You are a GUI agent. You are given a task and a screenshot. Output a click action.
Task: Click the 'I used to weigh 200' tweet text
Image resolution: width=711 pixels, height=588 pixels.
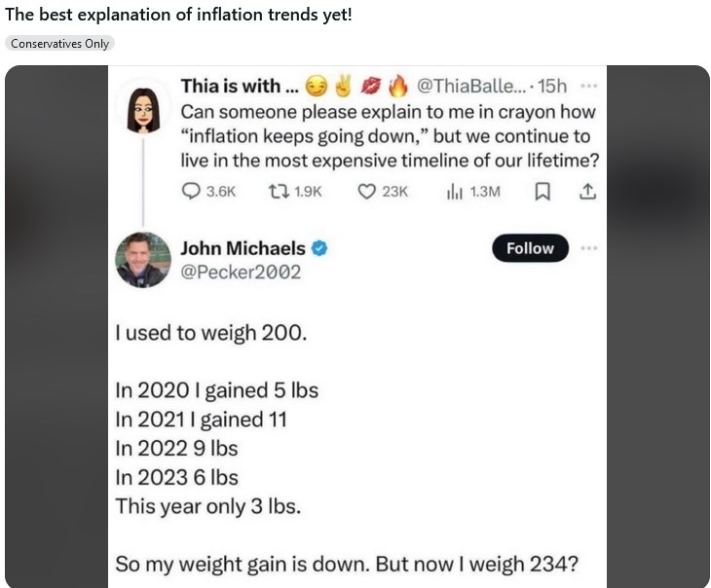pyautogui.click(x=210, y=333)
